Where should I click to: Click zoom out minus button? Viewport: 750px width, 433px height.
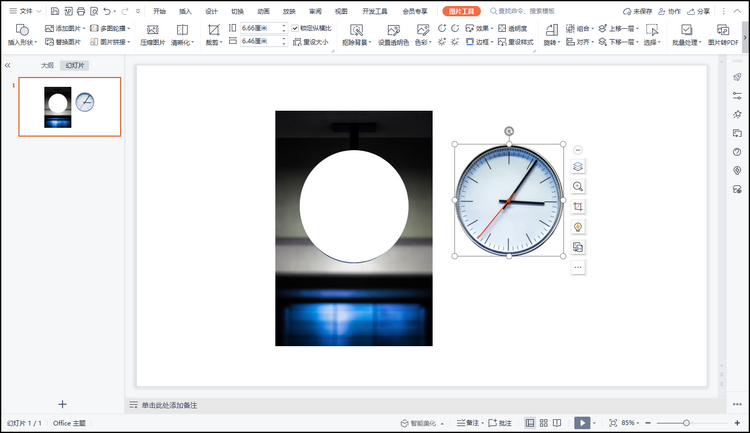tap(648, 423)
